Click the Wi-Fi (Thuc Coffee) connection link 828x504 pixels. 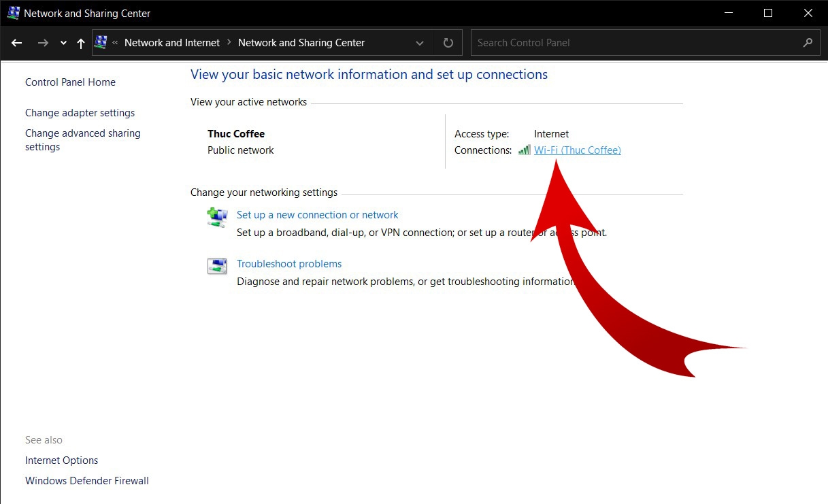578,150
